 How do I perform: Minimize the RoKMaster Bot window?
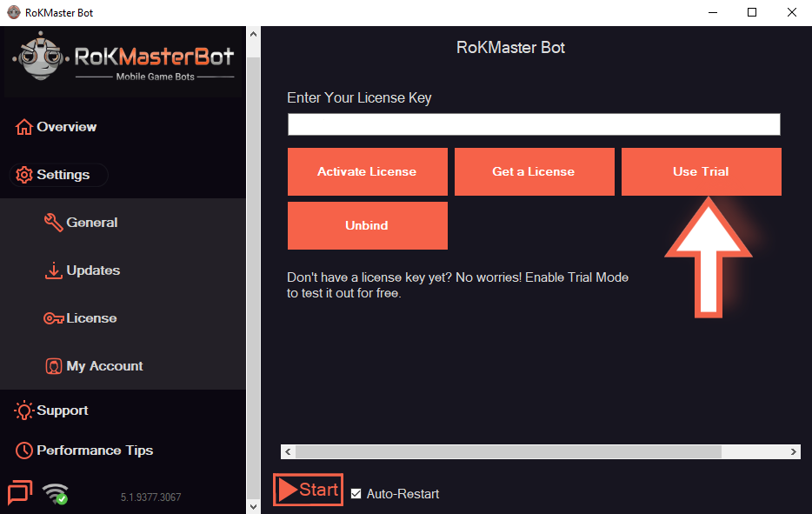[x=713, y=12]
